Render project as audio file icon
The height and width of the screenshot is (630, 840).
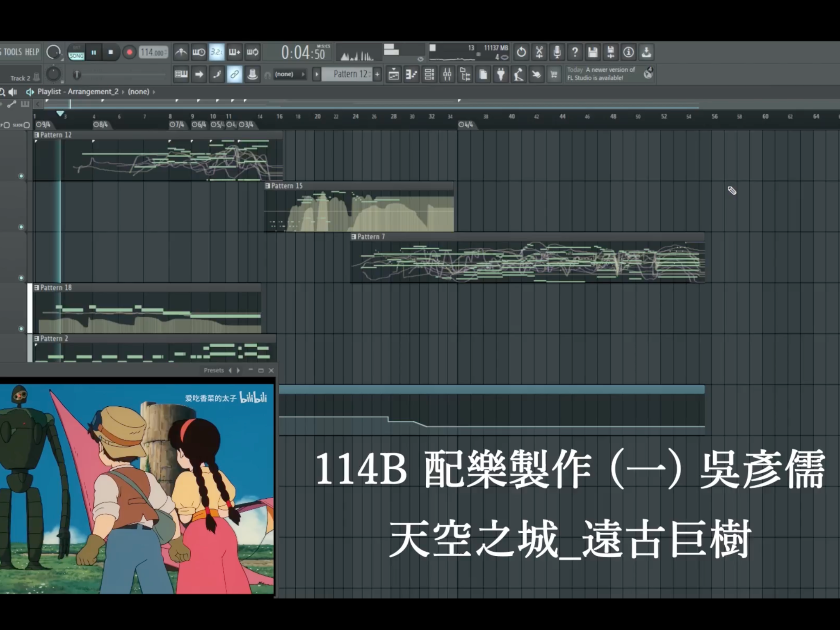[611, 52]
